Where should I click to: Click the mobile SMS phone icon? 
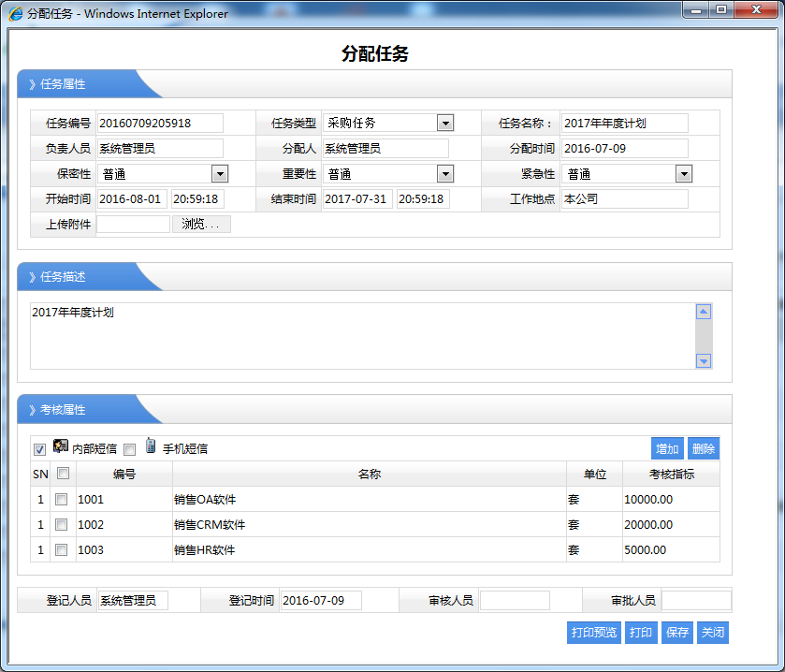(x=150, y=446)
